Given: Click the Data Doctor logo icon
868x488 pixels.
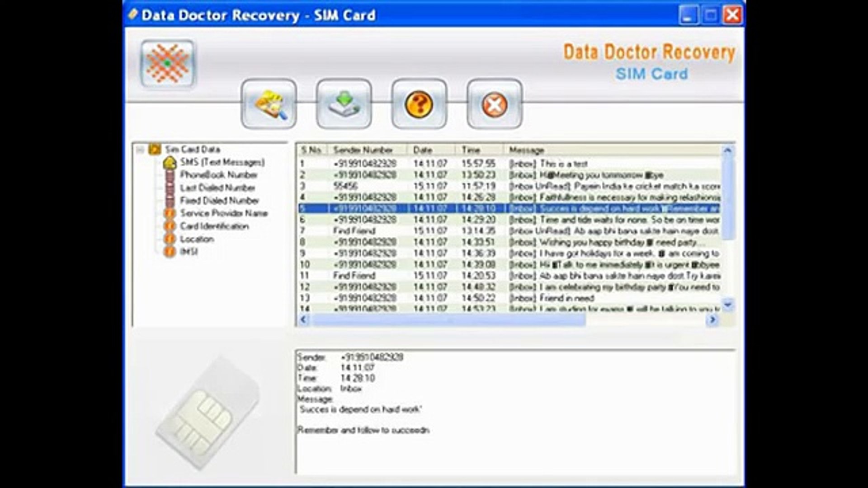Looking at the screenshot, I should [168, 64].
